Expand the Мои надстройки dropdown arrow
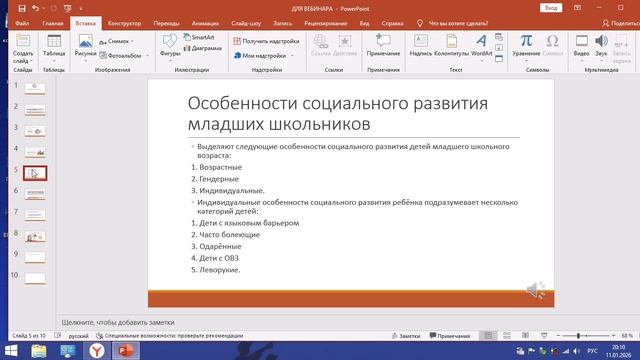The height and width of the screenshot is (360, 640). (292, 55)
